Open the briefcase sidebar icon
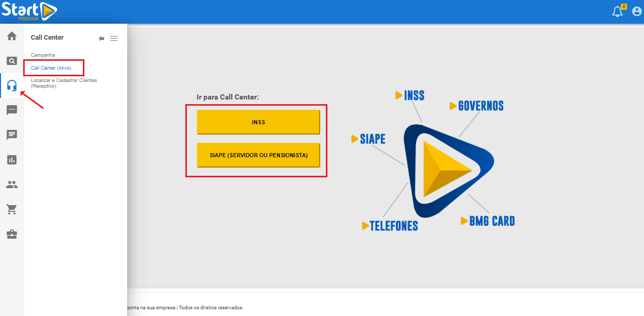 pyautogui.click(x=11, y=234)
